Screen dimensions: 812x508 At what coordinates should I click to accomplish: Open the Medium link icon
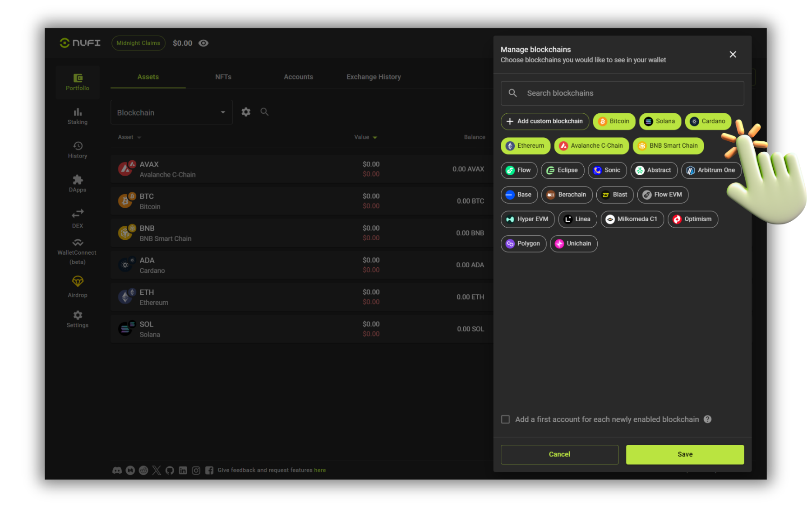(130, 471)
